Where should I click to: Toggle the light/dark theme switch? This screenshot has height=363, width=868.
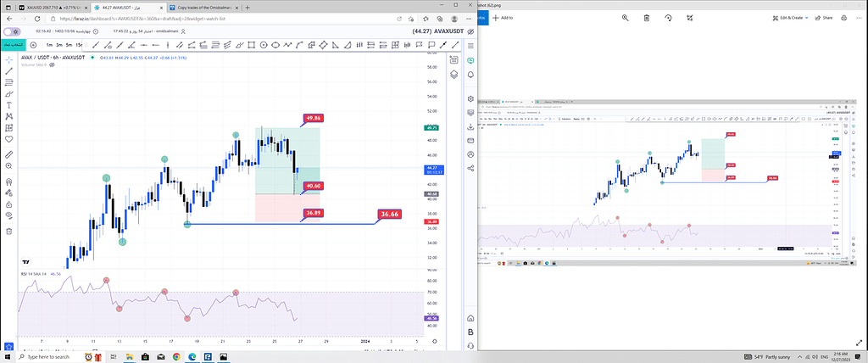[12, 32]
